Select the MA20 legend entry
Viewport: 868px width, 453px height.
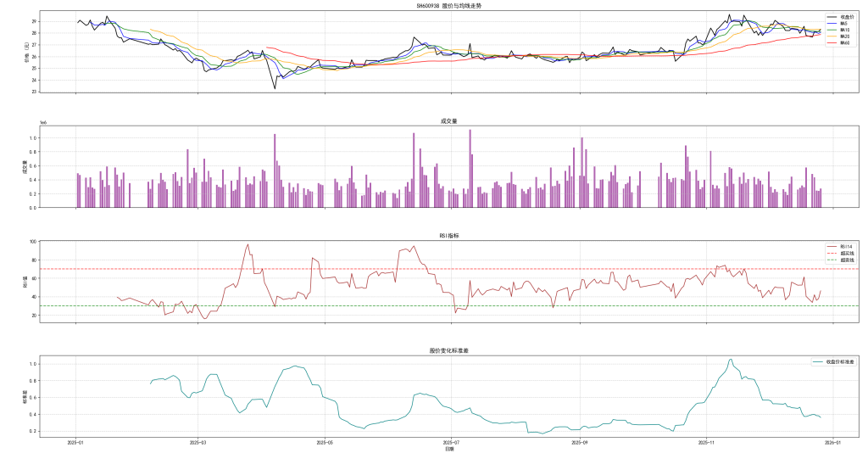point(845,36)
